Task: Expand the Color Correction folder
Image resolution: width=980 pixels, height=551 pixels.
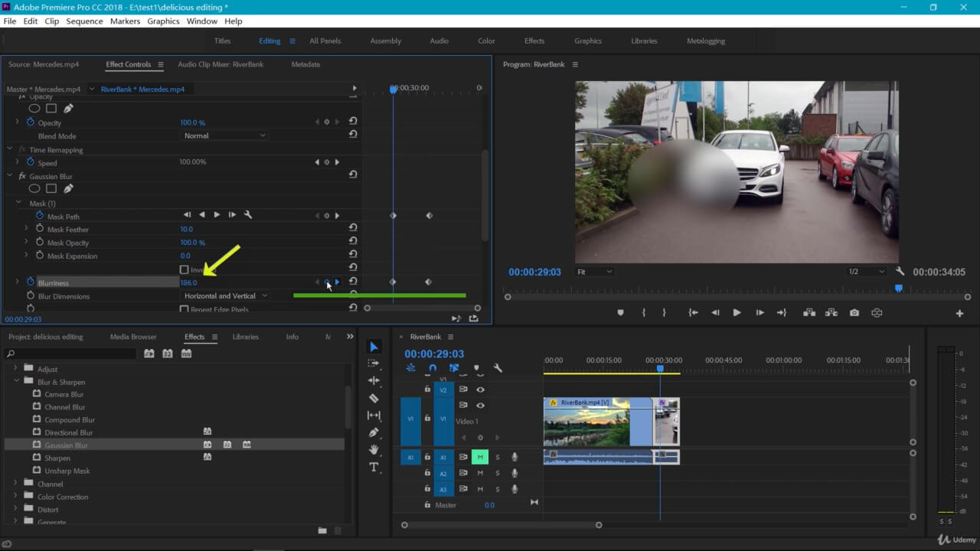Action: click(x=16, y=497)
